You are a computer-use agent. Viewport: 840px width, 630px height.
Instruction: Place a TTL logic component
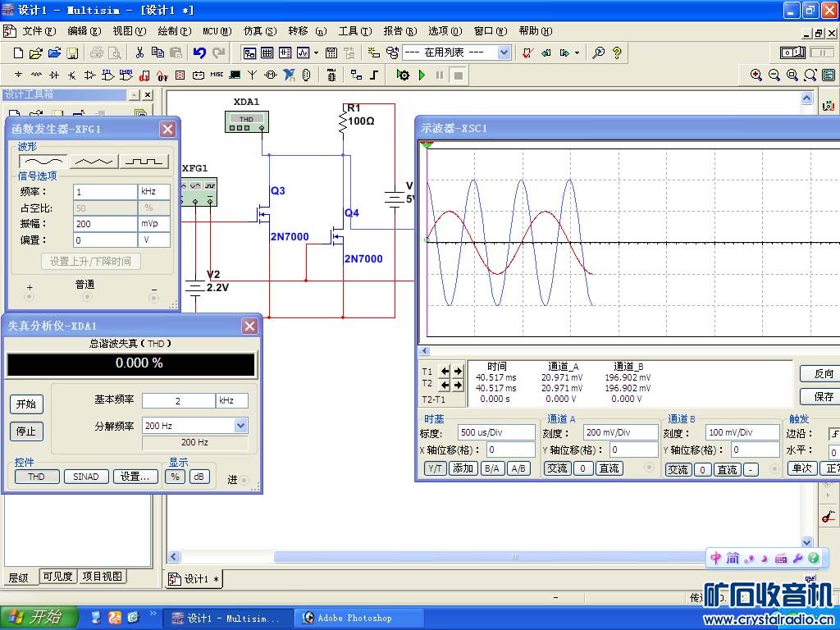point(108,75)
